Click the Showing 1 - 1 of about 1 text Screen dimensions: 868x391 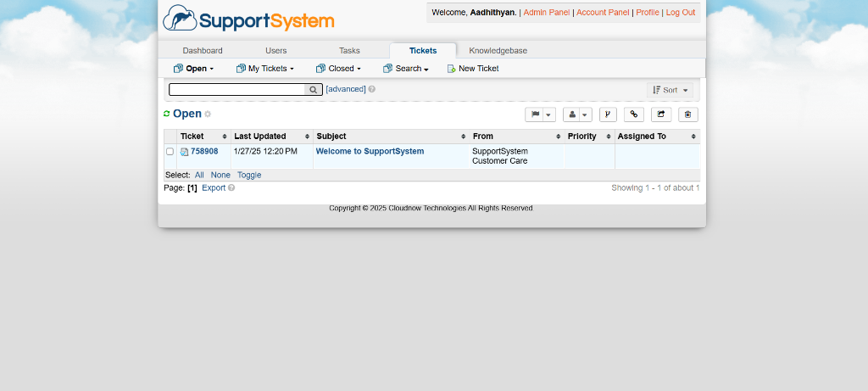(x=655, y=187)
